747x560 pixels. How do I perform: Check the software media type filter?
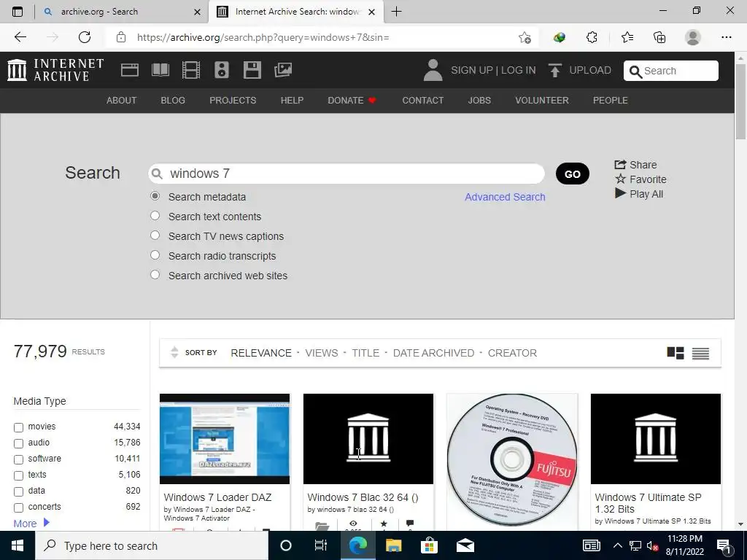click(18, 459)
